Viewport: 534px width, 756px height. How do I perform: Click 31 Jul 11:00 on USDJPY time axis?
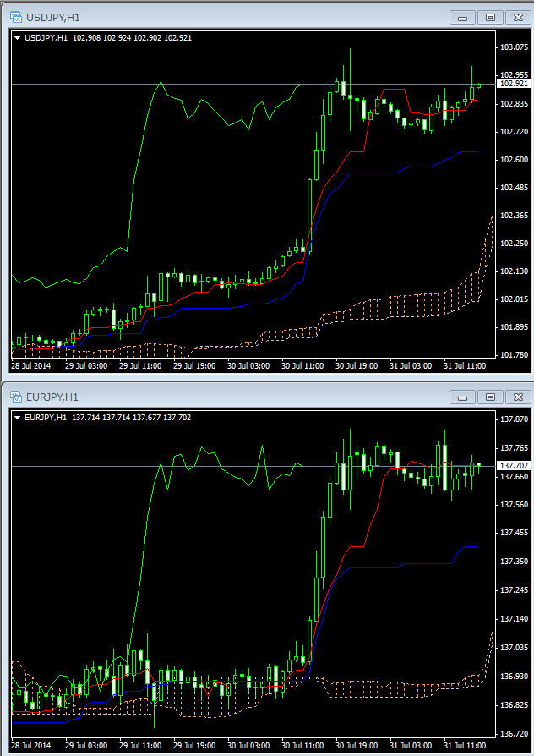(x=465, y=365)
